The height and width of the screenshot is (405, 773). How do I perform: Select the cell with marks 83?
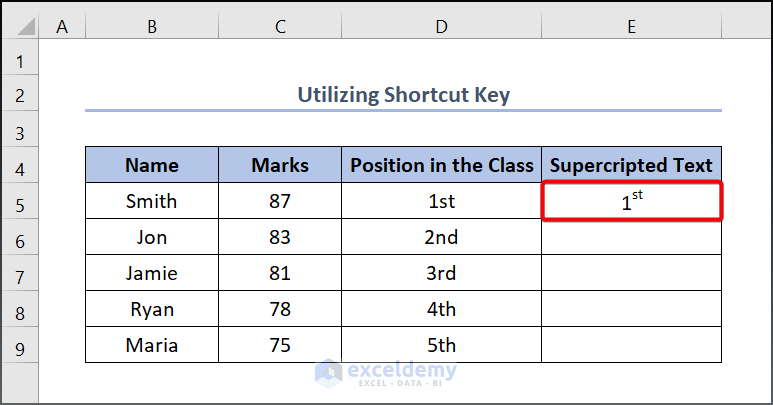[x=280, y=237]
